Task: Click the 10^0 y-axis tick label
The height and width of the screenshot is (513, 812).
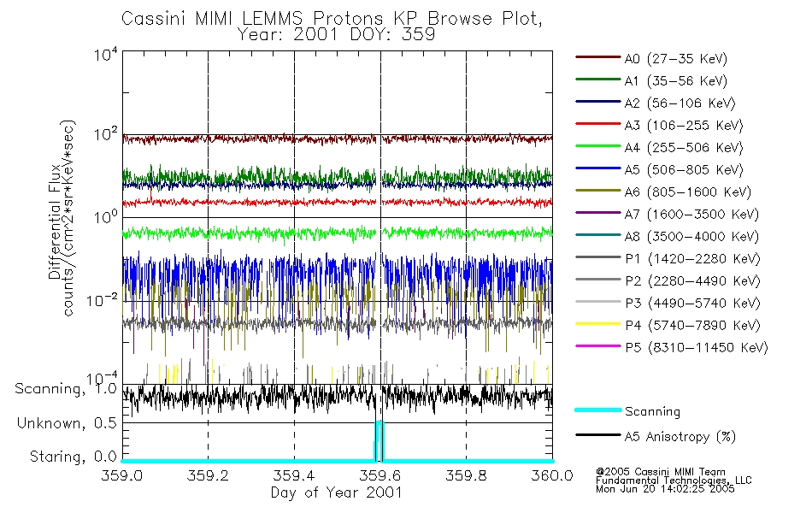Action: point(106,216)
